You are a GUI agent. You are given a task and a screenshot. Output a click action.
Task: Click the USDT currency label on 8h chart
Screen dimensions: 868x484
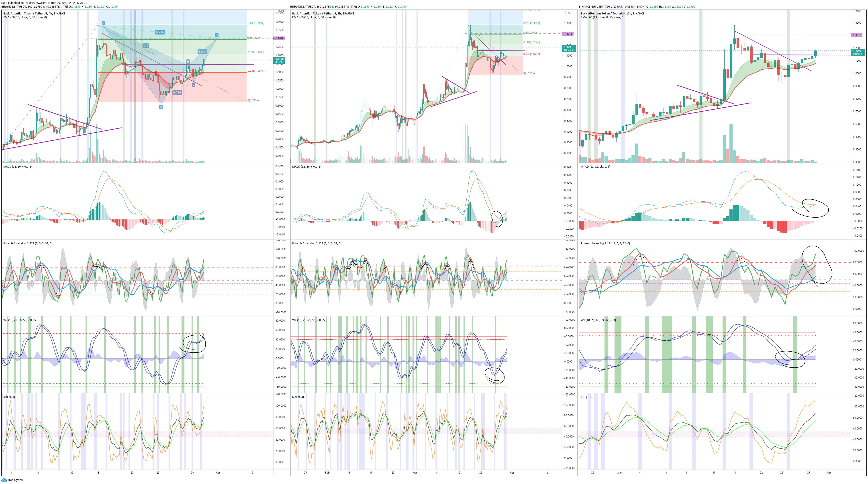pos(570,13)
